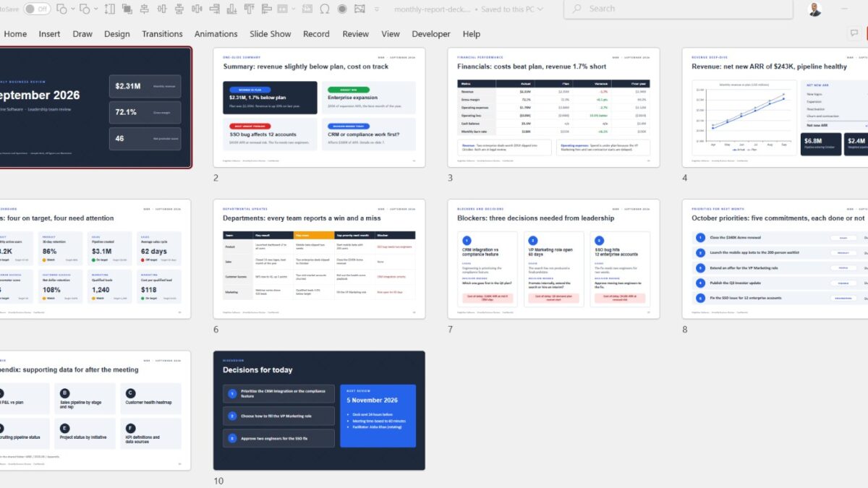Click the Align Right icon
Viewport: 868px width, 488px height.
coord(214,9)
